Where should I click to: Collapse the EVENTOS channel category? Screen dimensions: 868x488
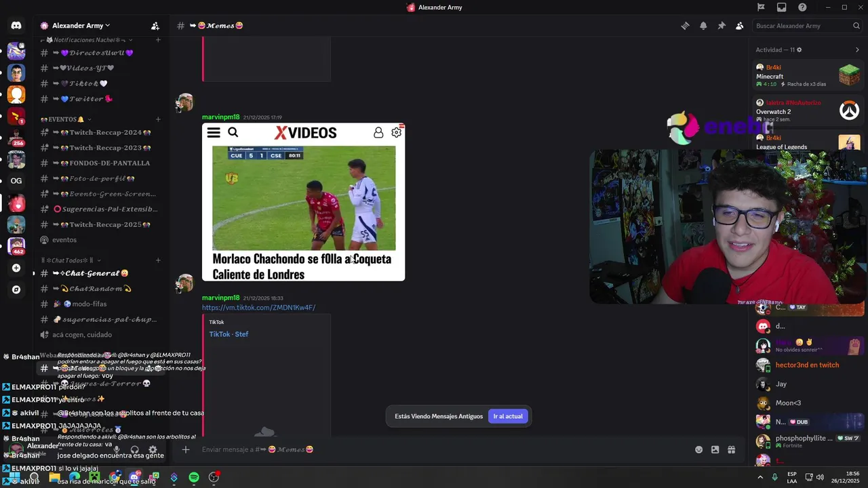(x=66, y=119)
